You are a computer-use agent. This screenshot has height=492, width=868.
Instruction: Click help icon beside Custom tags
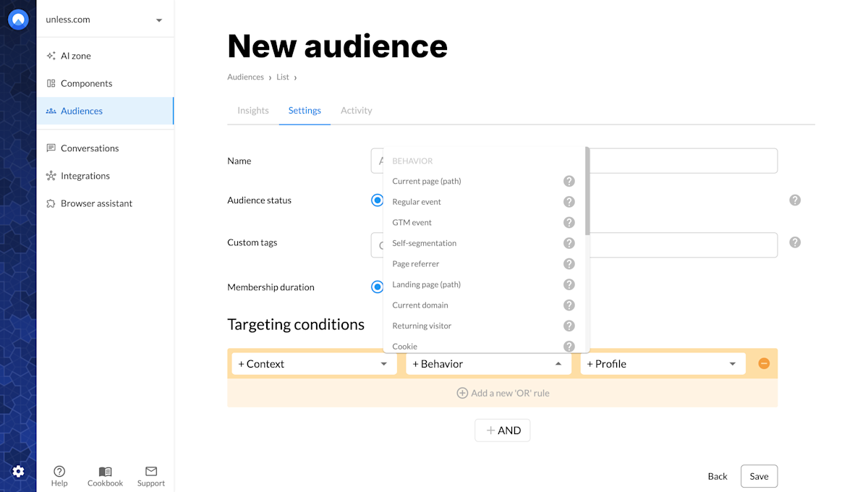point(795,242)
